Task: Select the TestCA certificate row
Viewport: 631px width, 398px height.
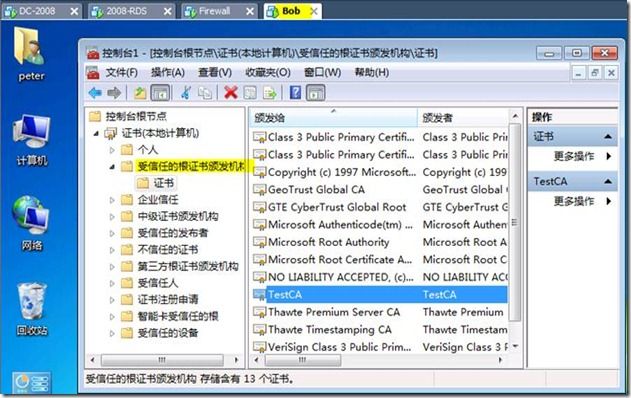Action: pos(379,295)
